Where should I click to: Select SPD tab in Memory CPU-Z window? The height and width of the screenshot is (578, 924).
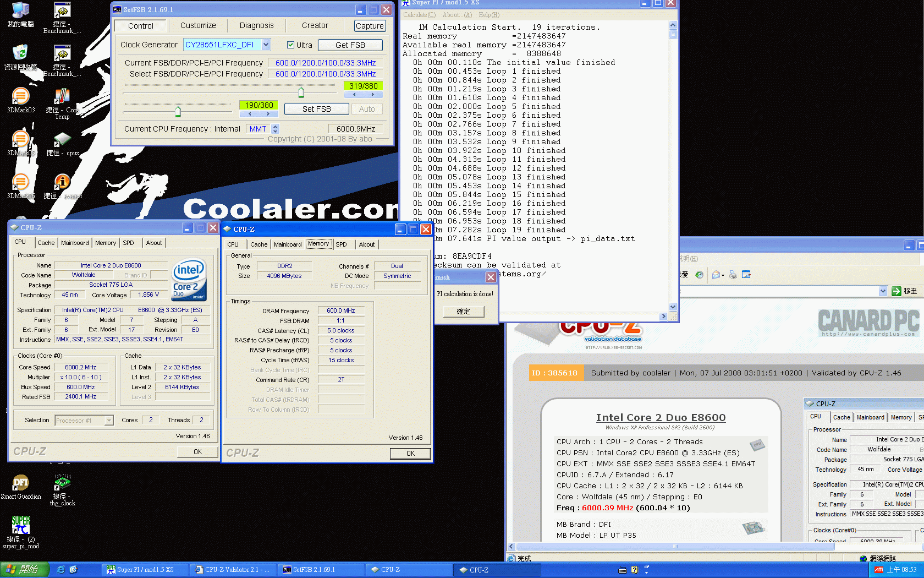(x=341, y=244)
